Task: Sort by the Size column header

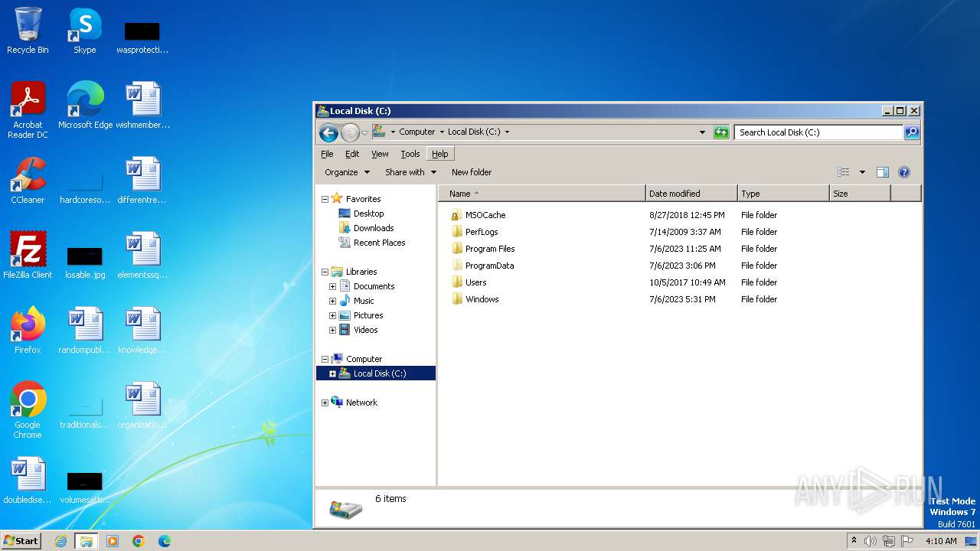Action: (x=860, y=194)
